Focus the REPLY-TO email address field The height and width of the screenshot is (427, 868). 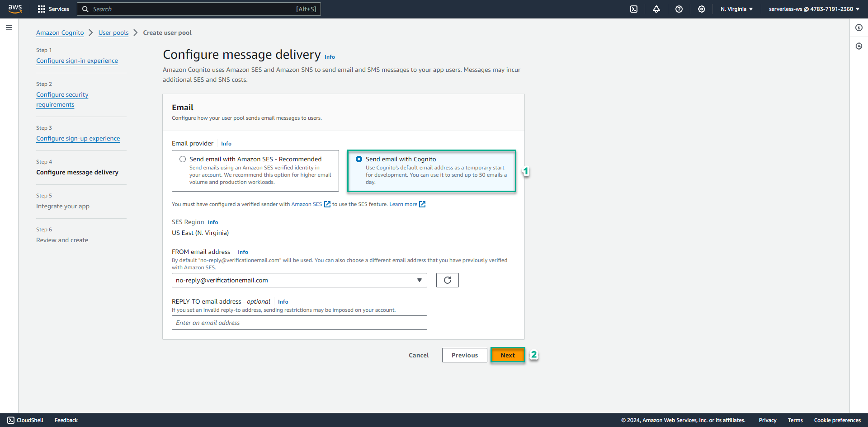tap(299, 323)
